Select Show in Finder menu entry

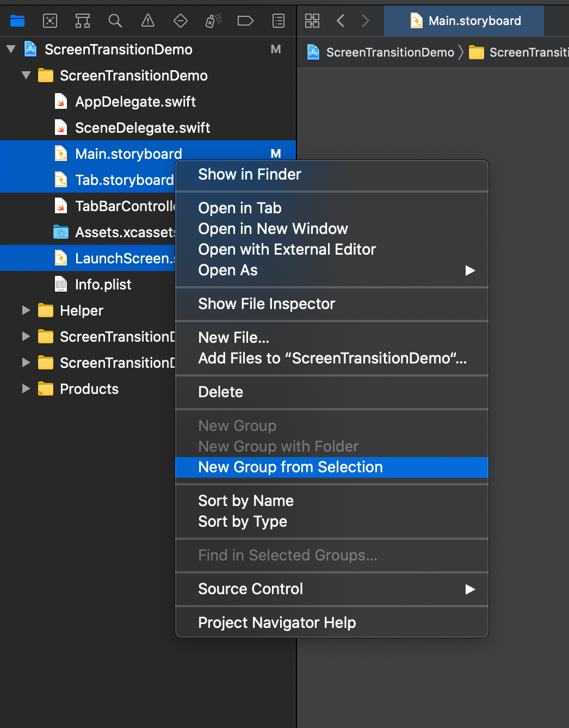[250, 175]
